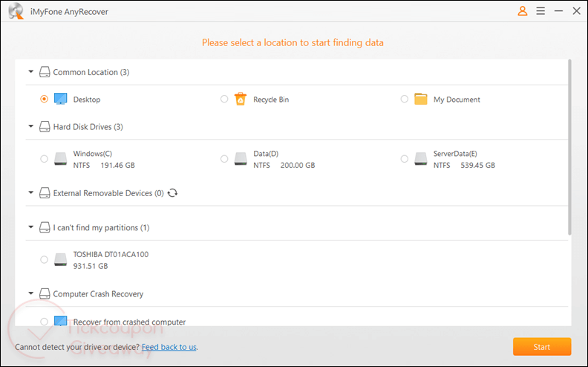This screenshot has width=588, height=367.
Task: Click the vertical scrollbar thumb
Action: tap(569, 147)
